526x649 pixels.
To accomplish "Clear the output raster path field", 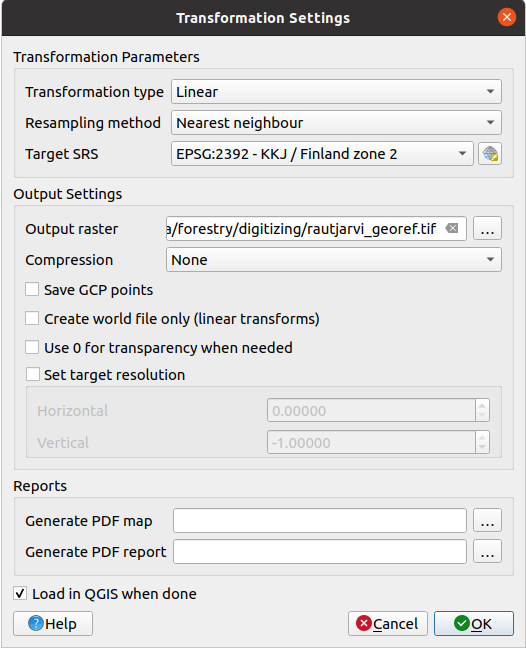I will click(x=452, y=228).
